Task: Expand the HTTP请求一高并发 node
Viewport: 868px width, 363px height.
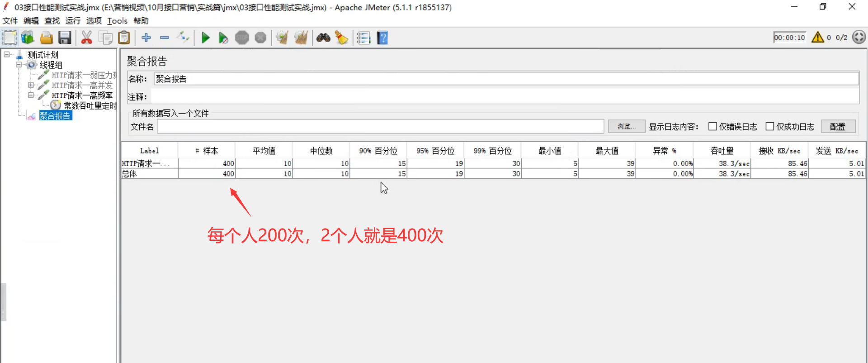Action: (x=31, y=85)
